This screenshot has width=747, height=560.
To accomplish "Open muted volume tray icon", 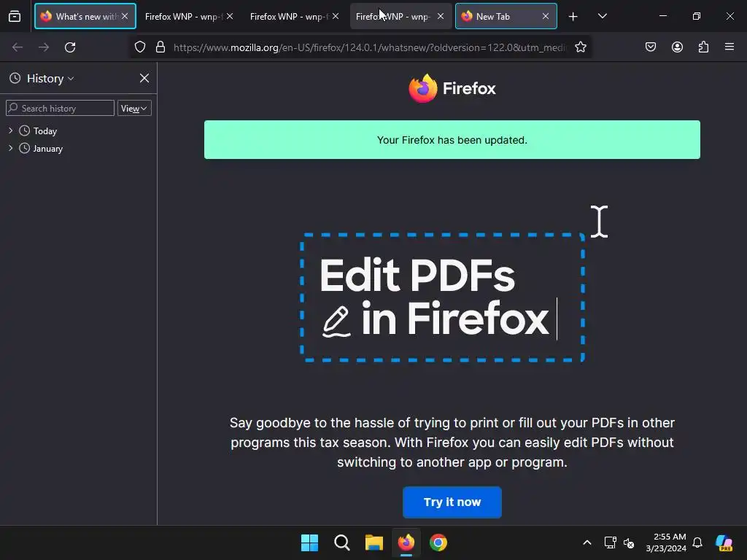I will [x=629, y=542].
